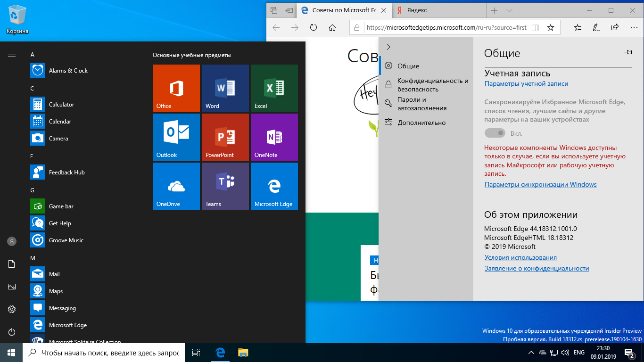Open the Edge tab actions dropdown arrow

click(509, 10)
